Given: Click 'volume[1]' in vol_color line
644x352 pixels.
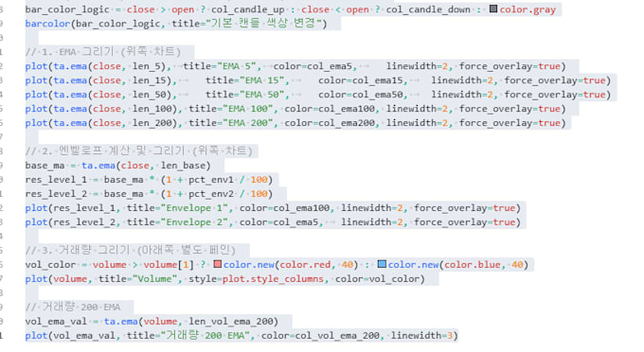Looking at the screenshot, I should point(169,265).
